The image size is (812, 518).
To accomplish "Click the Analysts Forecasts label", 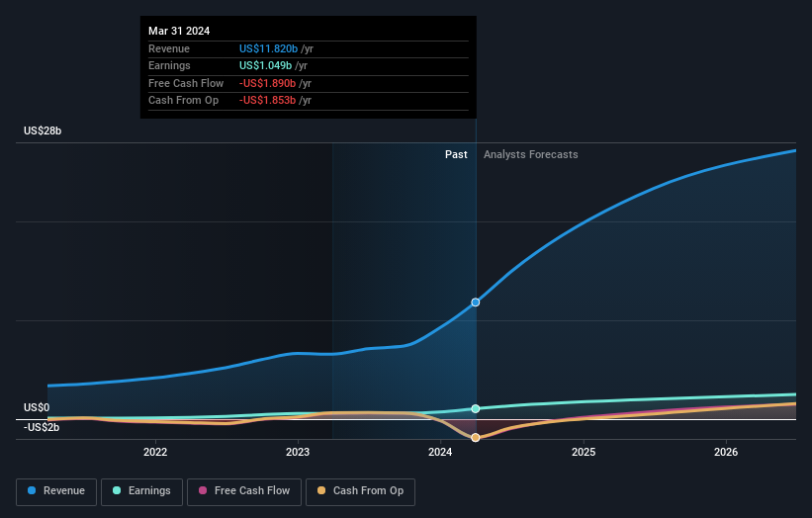I will 531,154.
